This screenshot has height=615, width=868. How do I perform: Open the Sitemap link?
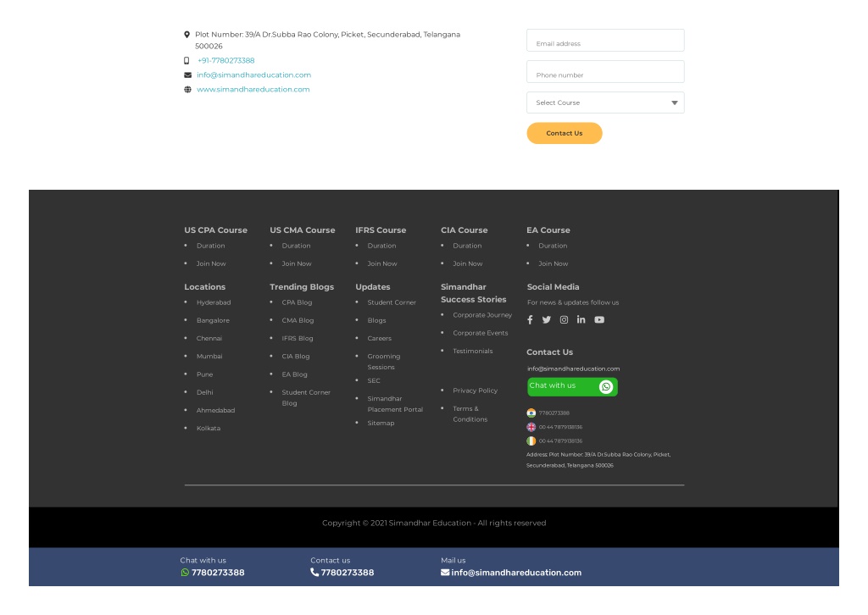click(x=381, y=423)
